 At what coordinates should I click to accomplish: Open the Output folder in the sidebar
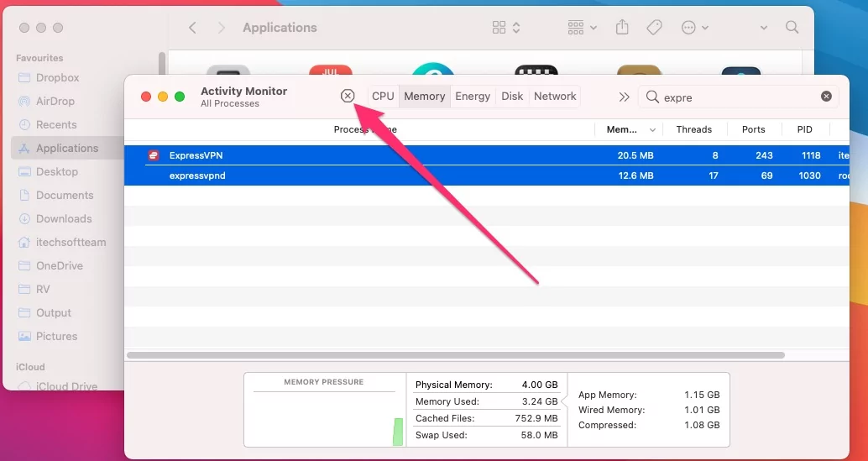tap(54, 313)
